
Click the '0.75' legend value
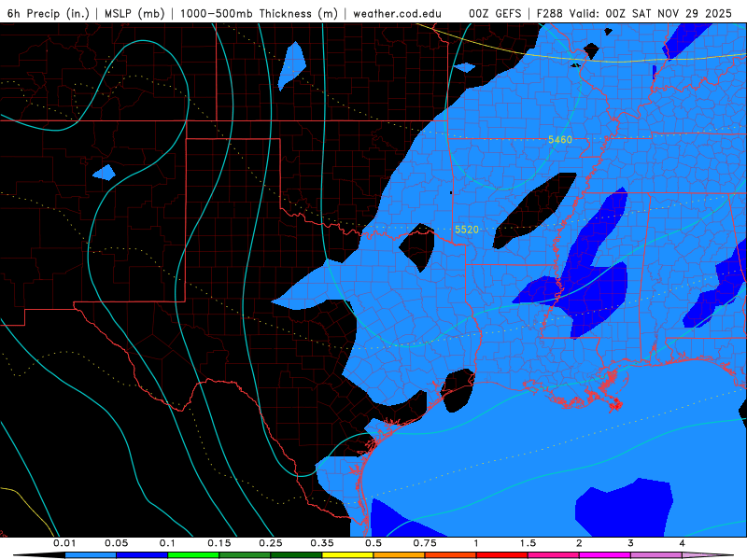click(x=425, y=543)
